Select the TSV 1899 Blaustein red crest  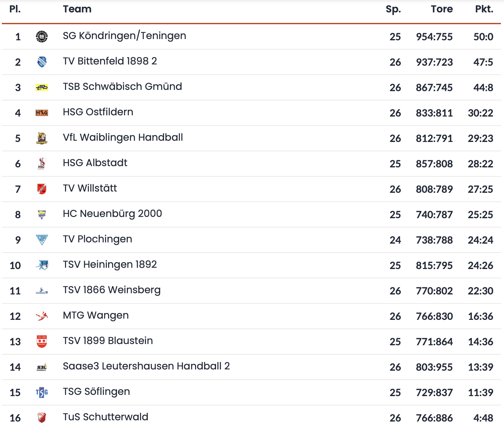pyautogui.click(x=42, y=342)
